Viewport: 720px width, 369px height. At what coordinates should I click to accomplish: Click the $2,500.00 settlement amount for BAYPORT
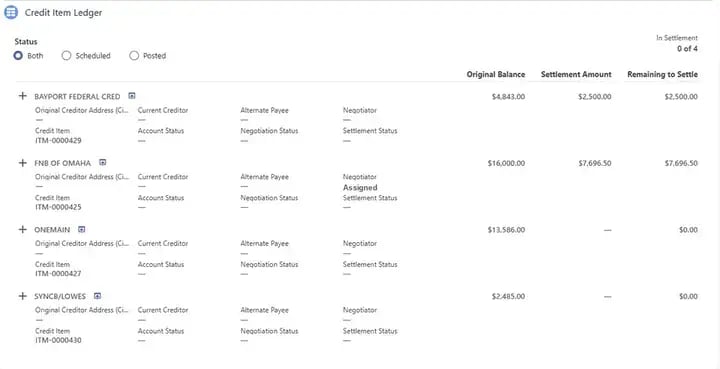click(x=595, y=97)
